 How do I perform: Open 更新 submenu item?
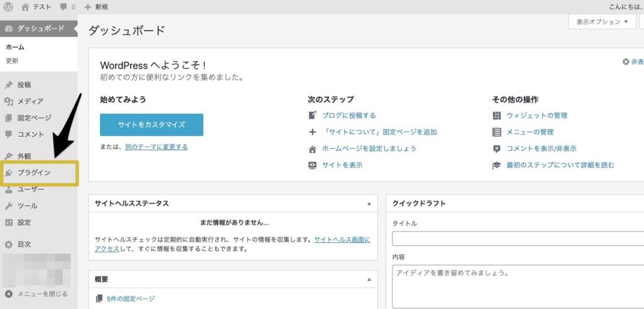point(12,61)
